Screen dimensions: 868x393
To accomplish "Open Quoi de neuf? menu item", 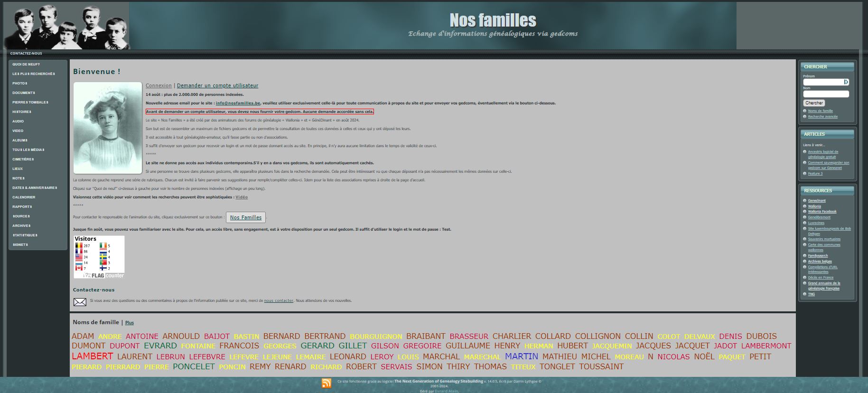I will (x=26, y=65).
